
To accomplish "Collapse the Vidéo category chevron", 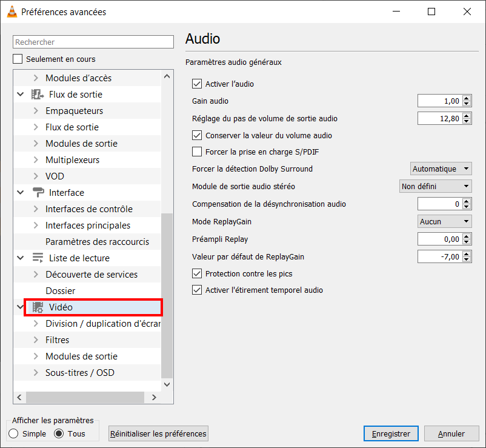I will tap(21, 307).
